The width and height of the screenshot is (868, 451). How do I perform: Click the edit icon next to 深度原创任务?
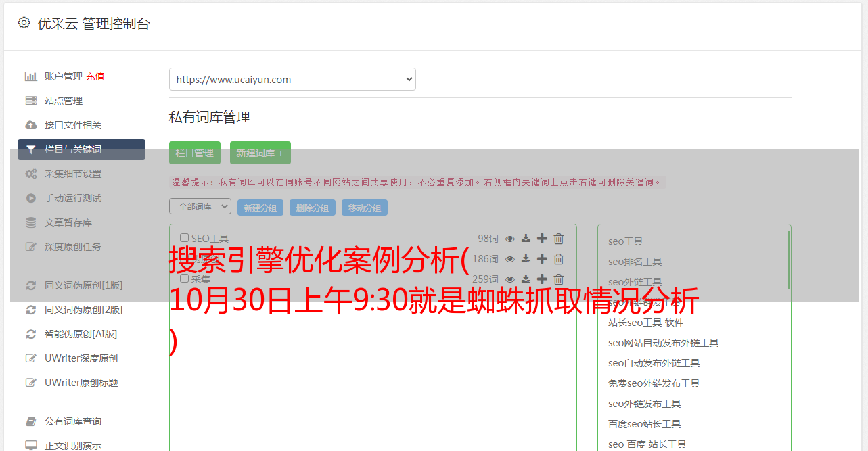tap(31, 247)
